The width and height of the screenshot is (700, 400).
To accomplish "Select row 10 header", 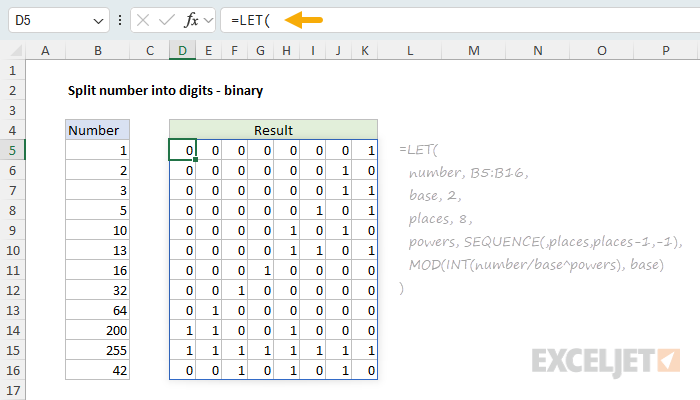I will (12, 250).
